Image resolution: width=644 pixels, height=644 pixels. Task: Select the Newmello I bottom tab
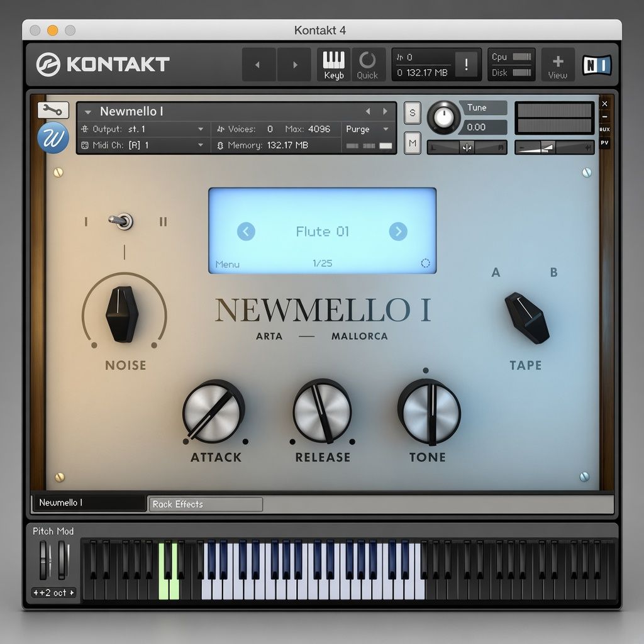89,502
